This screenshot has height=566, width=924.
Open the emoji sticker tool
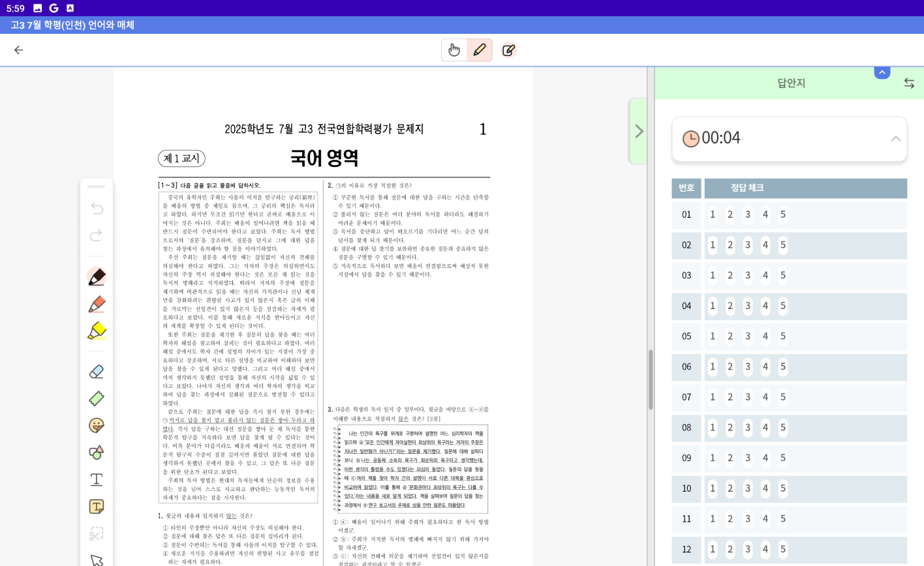pos(97,425)
